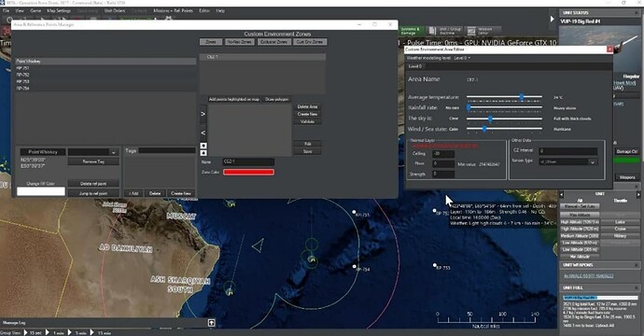
Task: Select RP-752 in the reference points list
Action: pyautogui.click(x=105, y=75)
